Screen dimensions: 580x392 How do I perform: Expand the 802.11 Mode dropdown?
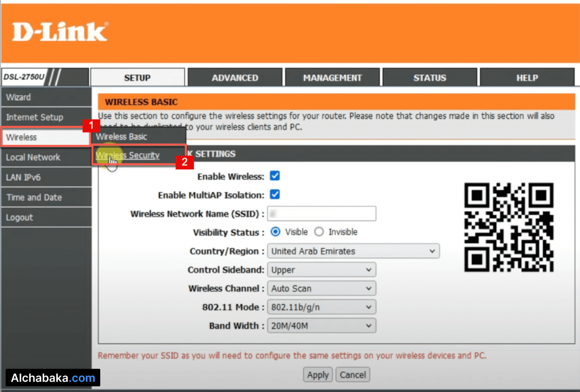coord(322,307)
